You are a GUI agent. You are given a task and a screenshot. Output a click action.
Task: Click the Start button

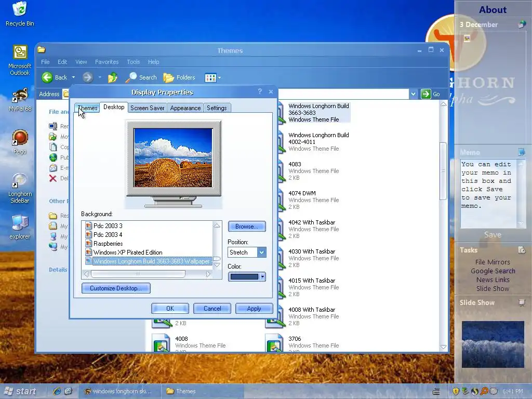pos(20,391)
